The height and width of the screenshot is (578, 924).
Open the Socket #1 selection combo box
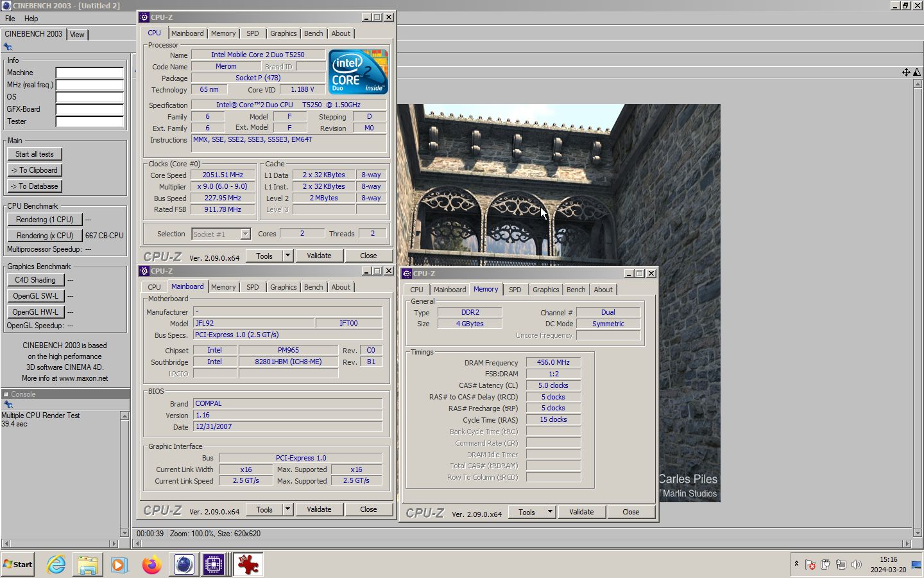(221, 234)
